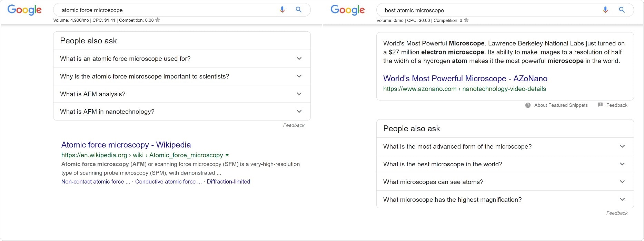Click azonano.com green URL
The image size is (644, 241).
[x=465, y=89]
